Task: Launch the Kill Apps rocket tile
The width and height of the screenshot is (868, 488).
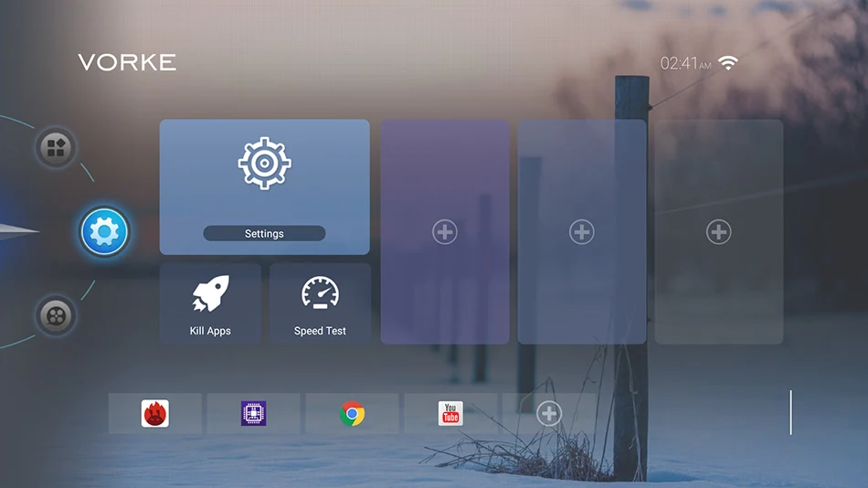Action: [210, 303]
